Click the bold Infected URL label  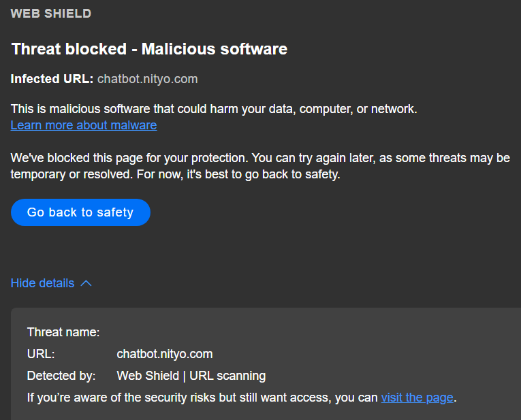pyautogui.click(x=52, y=79)
